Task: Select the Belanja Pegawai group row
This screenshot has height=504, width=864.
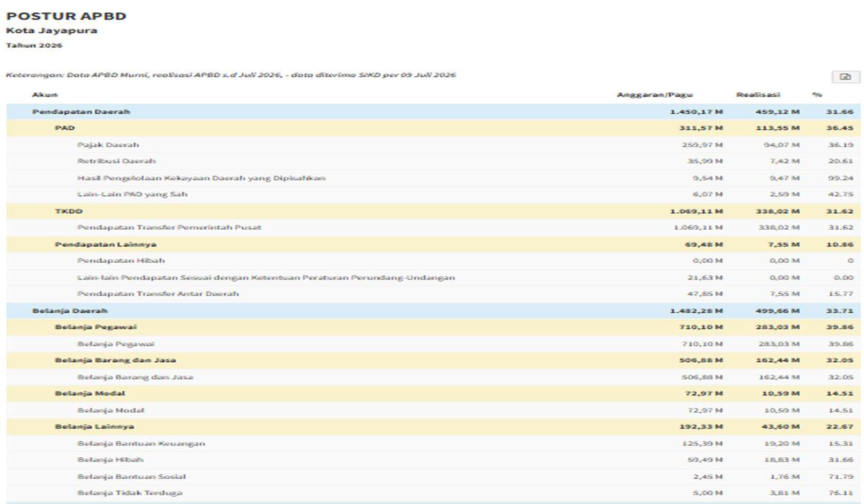Action: (433, 327)
